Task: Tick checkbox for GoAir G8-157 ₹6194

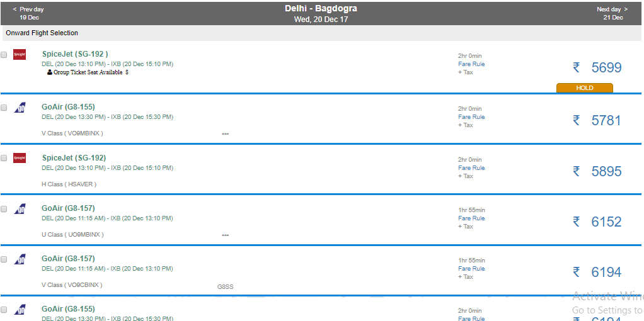Action: tap(4, 259)
